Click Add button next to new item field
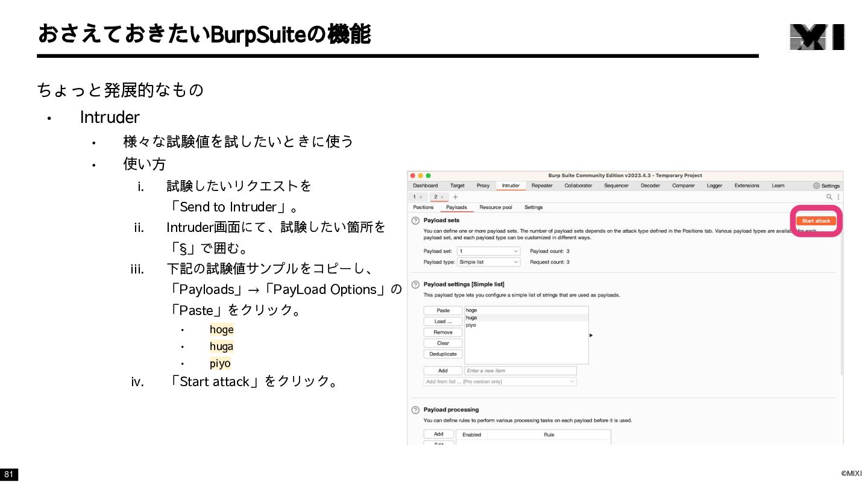This screenshot has height=488, width=868. coord(443,371)
